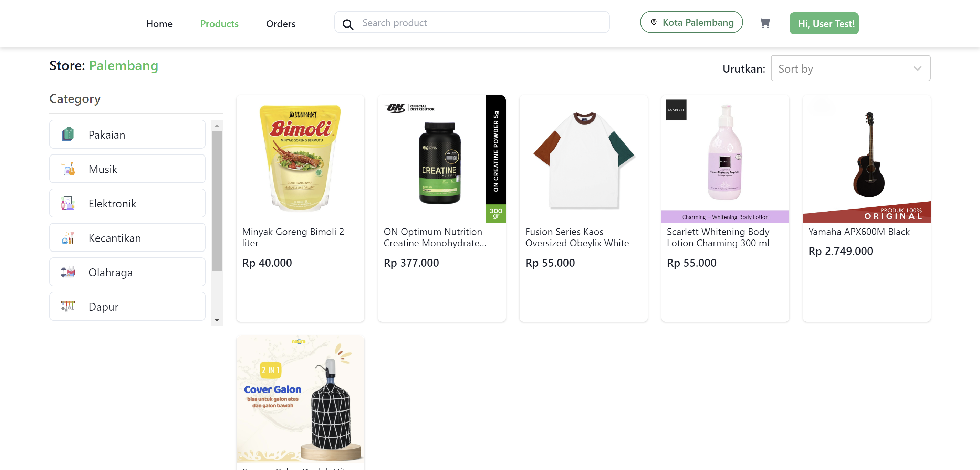Open the Orders page

(281, 24)
